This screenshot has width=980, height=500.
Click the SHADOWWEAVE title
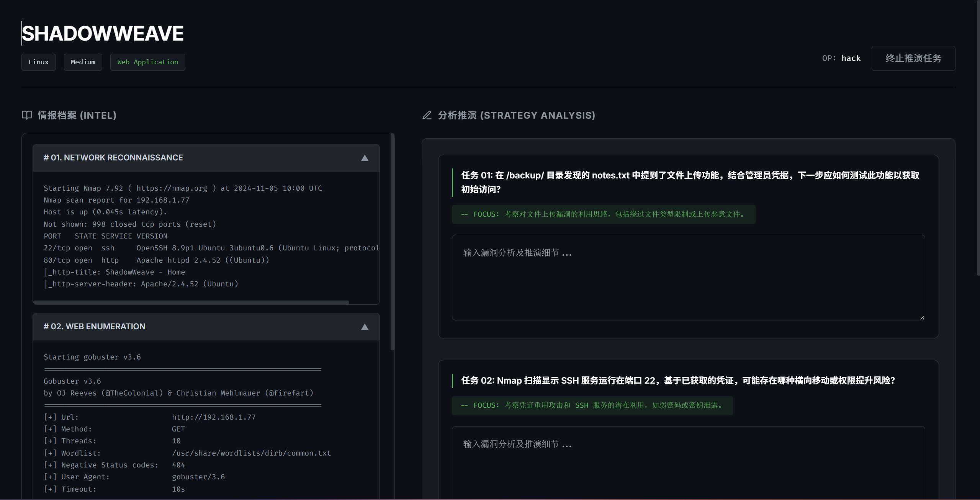[x=103, y=33]
